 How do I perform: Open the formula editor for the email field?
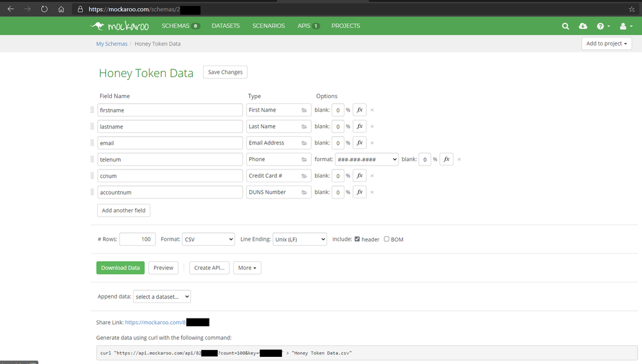359,143
